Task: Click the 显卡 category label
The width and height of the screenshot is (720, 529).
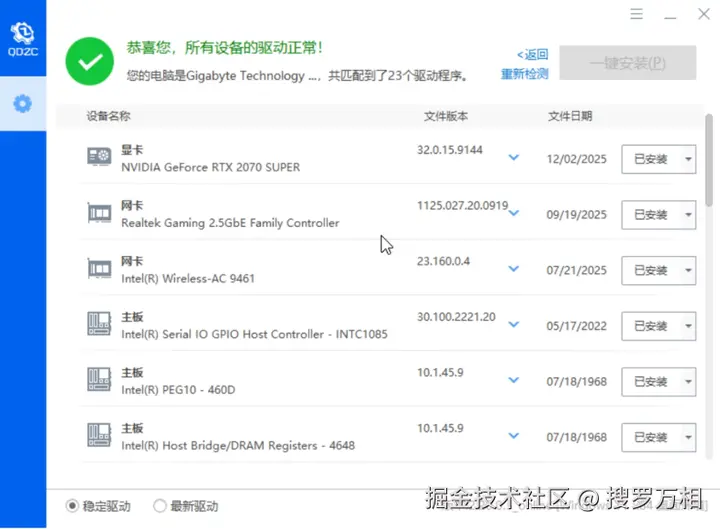Action: [x=132, y=150]
